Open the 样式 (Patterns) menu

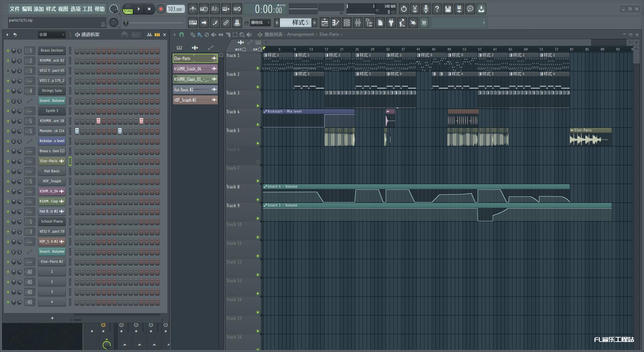coord(51,9)
